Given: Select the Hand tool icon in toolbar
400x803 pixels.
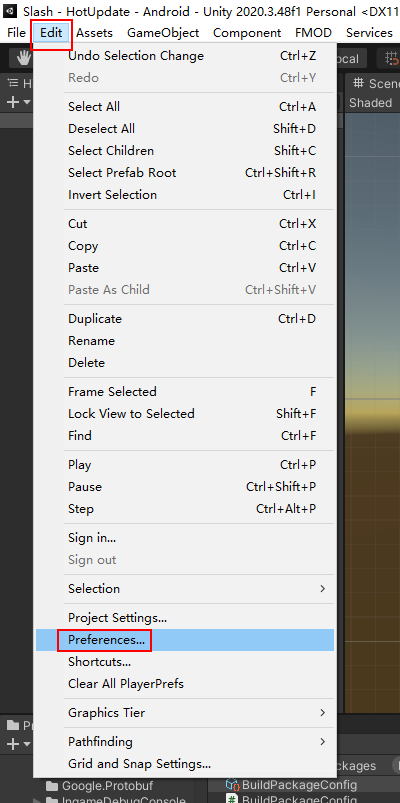Looking at the screenshot, I should (x=23, y=58).
